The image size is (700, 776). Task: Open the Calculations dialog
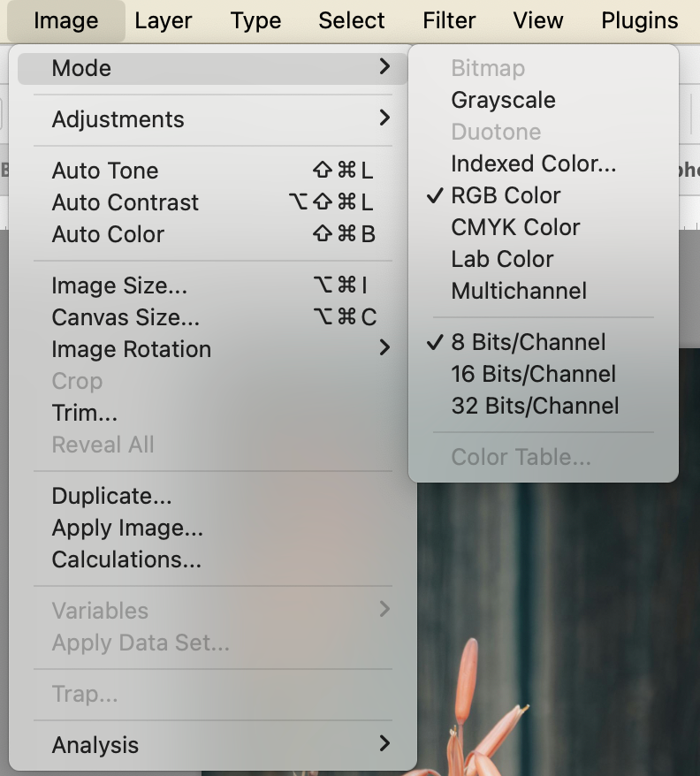coord(126,559)
